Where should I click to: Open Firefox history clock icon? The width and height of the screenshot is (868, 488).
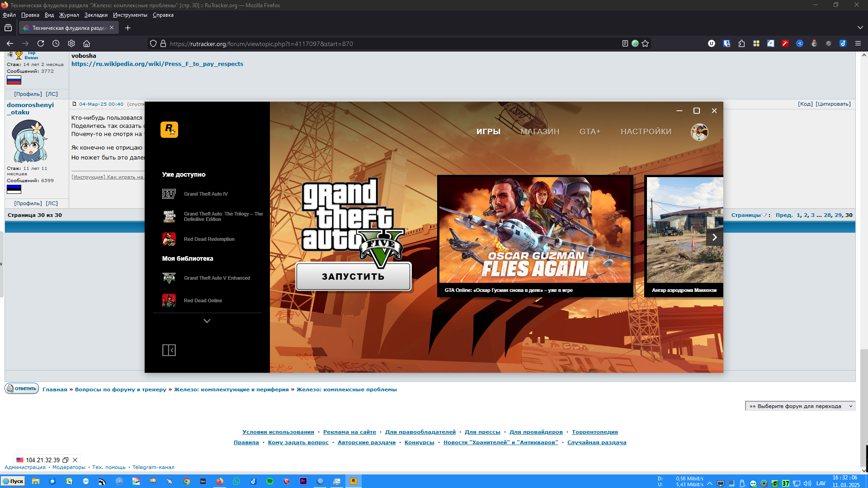coord(56,43)
